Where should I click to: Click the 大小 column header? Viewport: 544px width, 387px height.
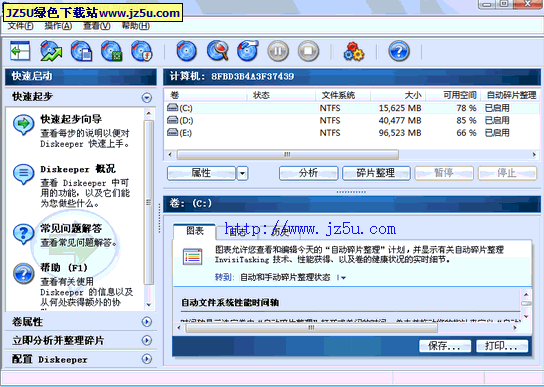pos(398,95)
